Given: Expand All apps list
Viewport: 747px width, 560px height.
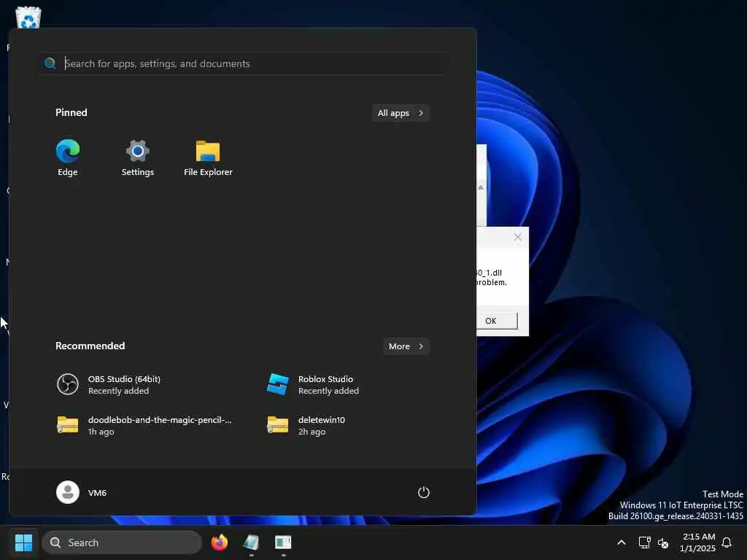Looking at the screenshot, I should [x=400, y=113].
